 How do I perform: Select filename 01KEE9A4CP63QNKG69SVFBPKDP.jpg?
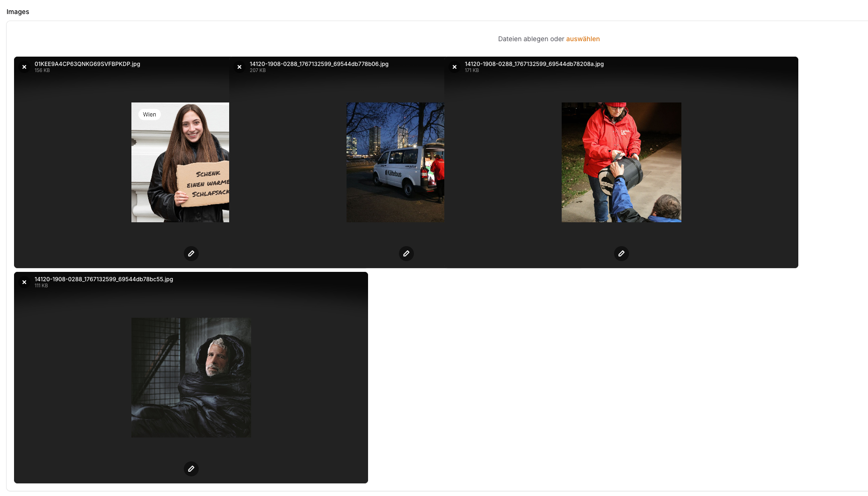point(87,64)
